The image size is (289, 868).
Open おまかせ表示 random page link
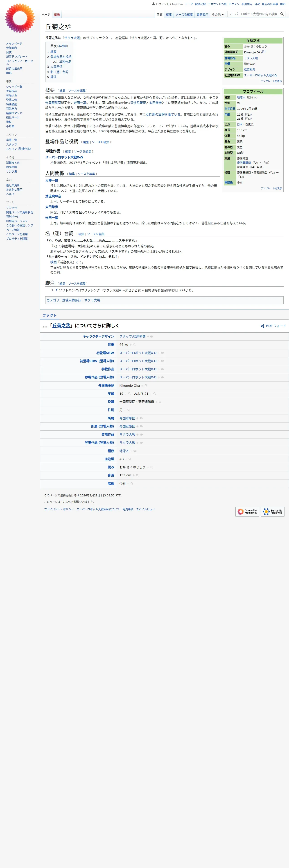coord(14,190)
